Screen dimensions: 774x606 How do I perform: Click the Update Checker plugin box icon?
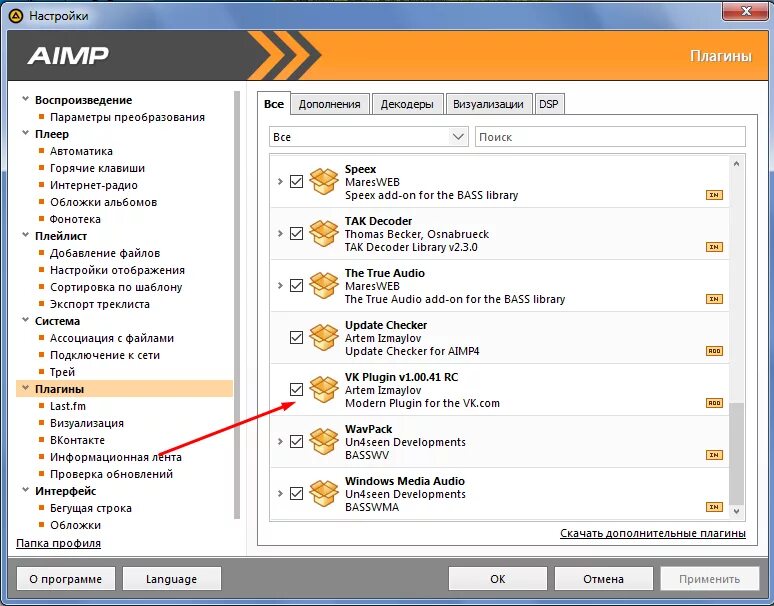point(324,337)
